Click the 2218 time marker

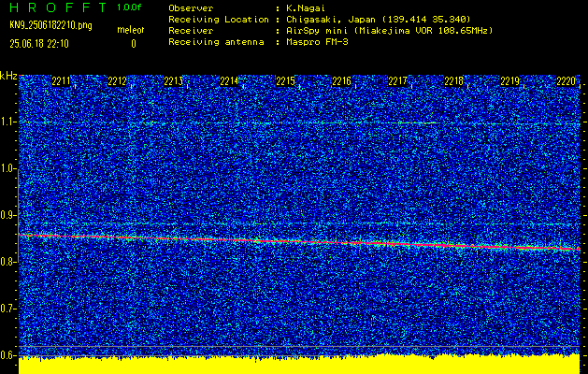453,81
